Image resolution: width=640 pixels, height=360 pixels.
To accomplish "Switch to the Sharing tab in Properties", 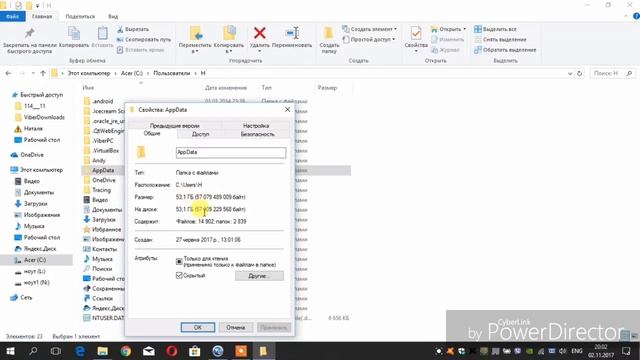I will pyautogui.click(x=200, y=134).
